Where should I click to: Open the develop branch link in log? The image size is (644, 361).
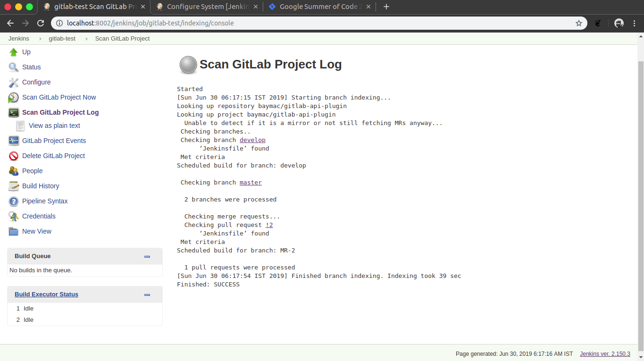pos(252,140)
